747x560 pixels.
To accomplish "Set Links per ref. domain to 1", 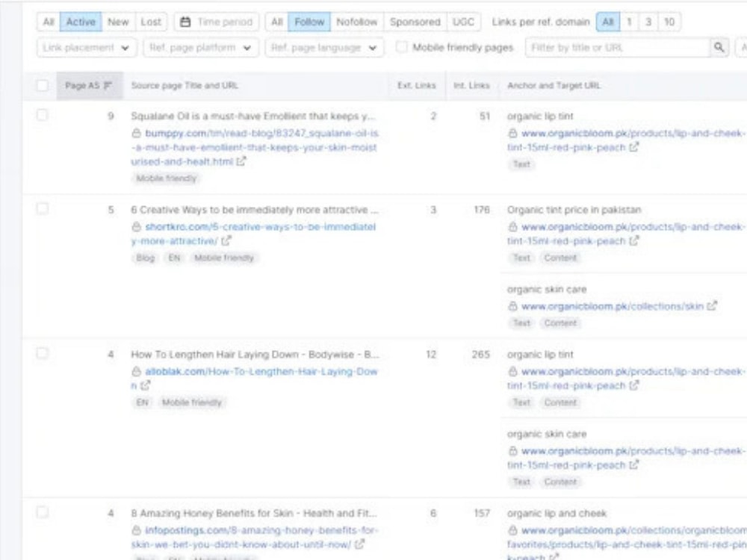I will point(629,22).
